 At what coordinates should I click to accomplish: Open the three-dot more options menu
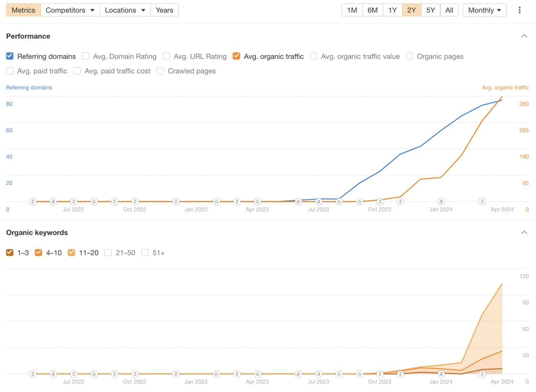pyautogui.click(x=519, y=10)
